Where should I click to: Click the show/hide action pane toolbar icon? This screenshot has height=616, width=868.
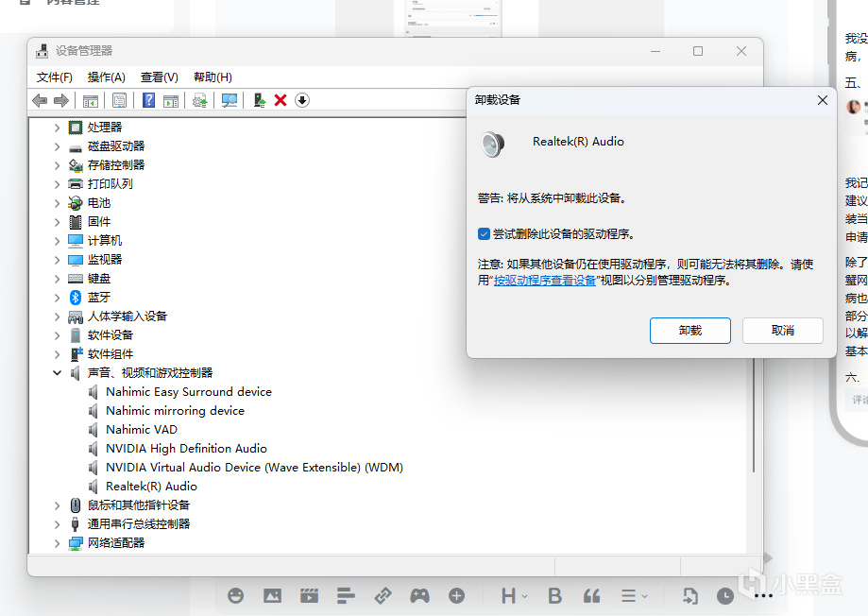coord(171,100)
